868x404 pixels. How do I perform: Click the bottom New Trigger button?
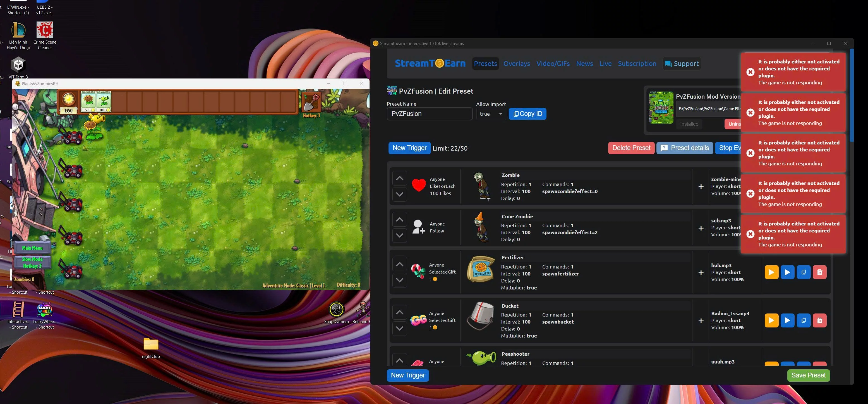click(x=408, y=375)
